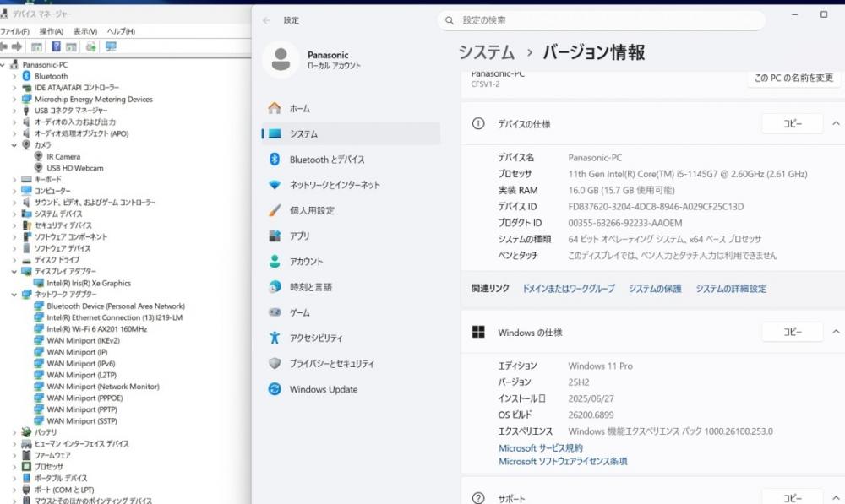Collapse the カメラ category

click(14, 145)
